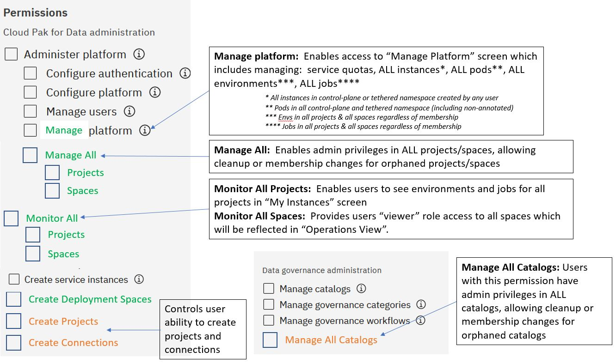
Task: Tick Spaces checkbox under Manage All
Action: (52, 191)
